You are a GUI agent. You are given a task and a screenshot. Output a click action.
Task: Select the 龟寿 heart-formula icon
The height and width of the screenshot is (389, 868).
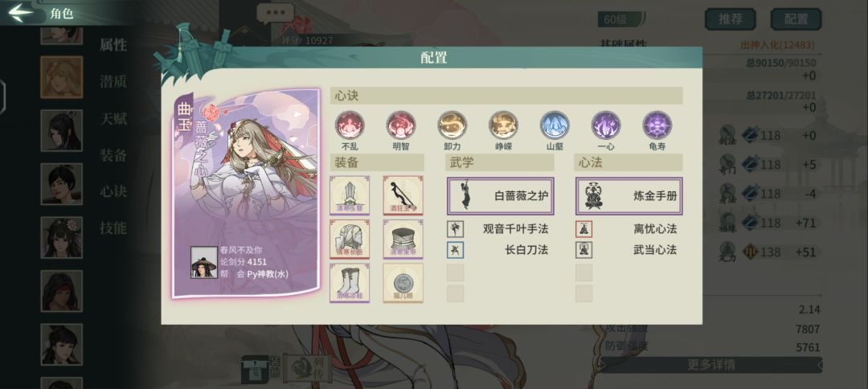point(657,125)
